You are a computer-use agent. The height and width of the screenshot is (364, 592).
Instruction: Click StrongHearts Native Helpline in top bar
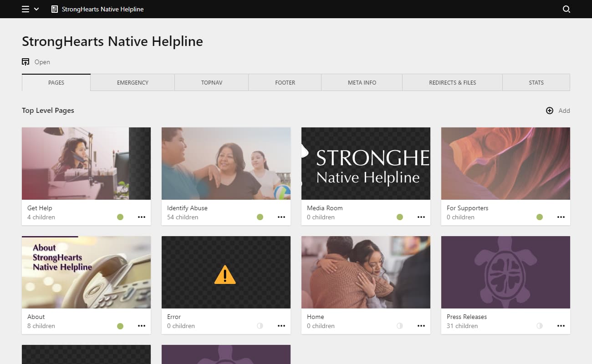[103, 9]
